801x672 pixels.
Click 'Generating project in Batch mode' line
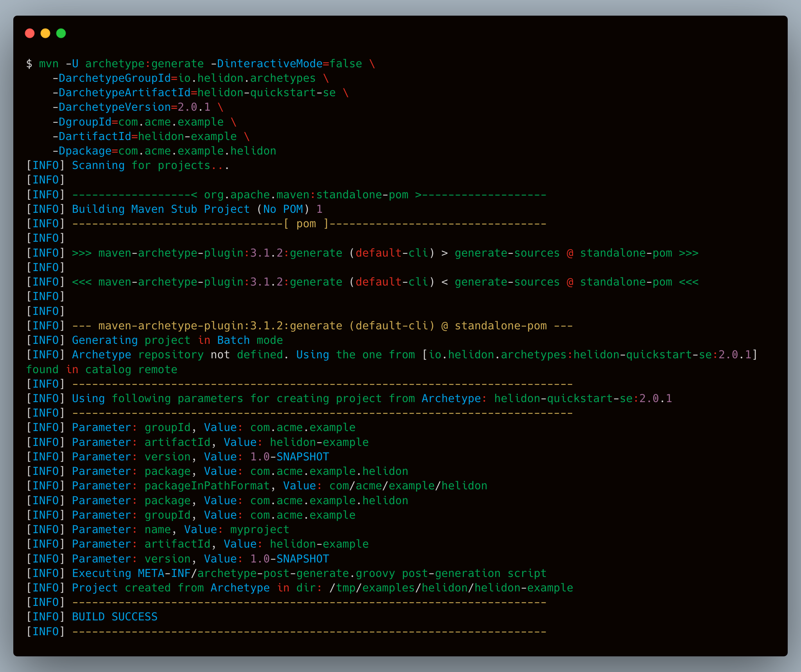[x=177, y=340]
